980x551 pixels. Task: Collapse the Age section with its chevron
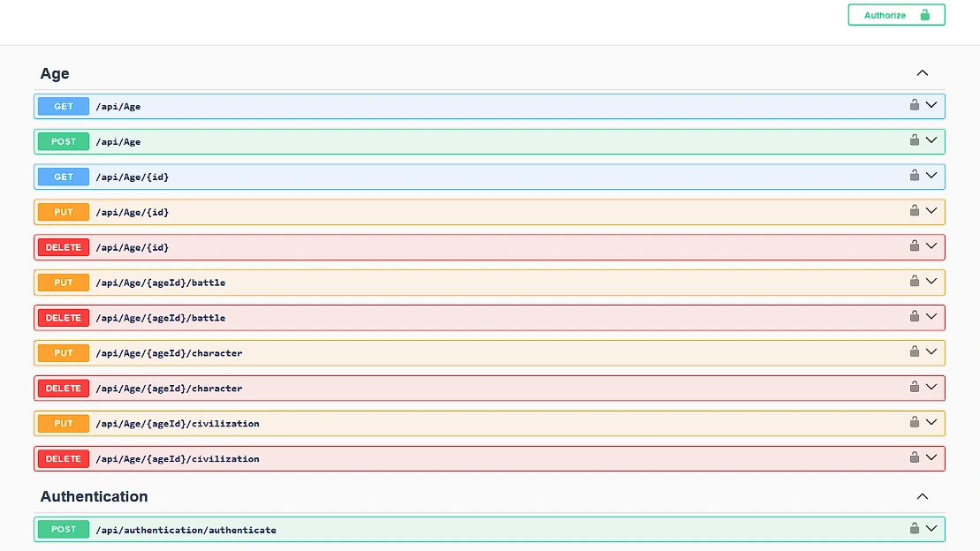[922, 73]
